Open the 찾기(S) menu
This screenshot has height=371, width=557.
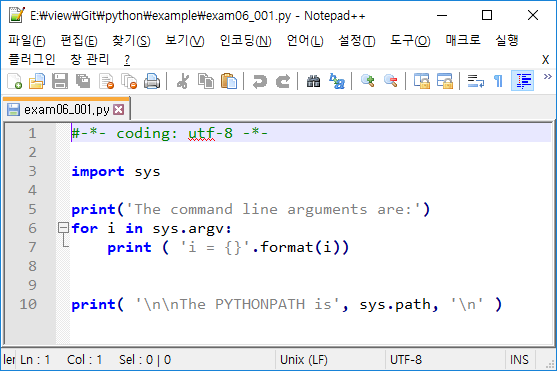click(x=131, y=41)
